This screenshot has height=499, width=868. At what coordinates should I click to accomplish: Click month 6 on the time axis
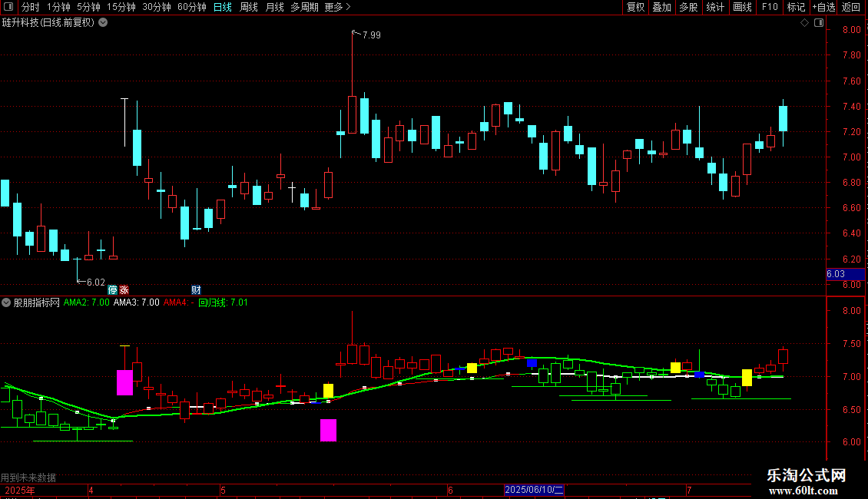click(x=451, y=490)
